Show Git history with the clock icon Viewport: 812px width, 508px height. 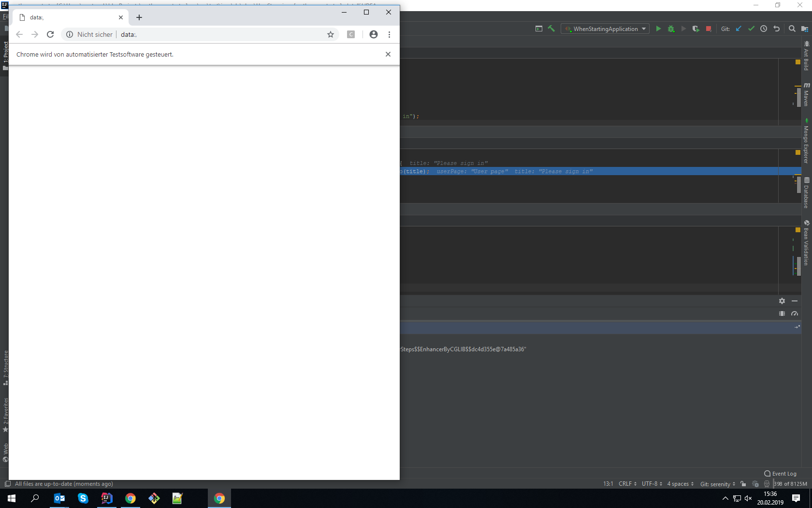pos(764,29)
